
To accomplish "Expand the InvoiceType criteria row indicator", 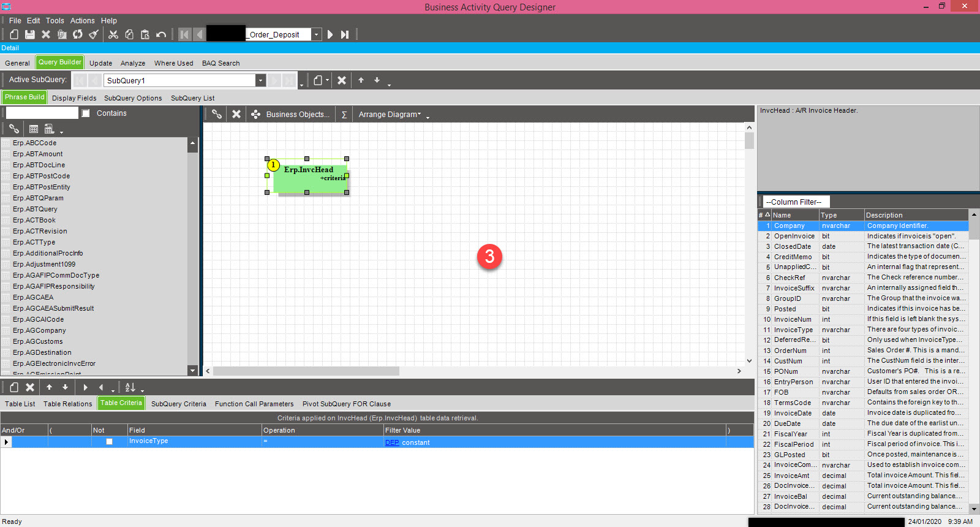I will pos(6,442).
